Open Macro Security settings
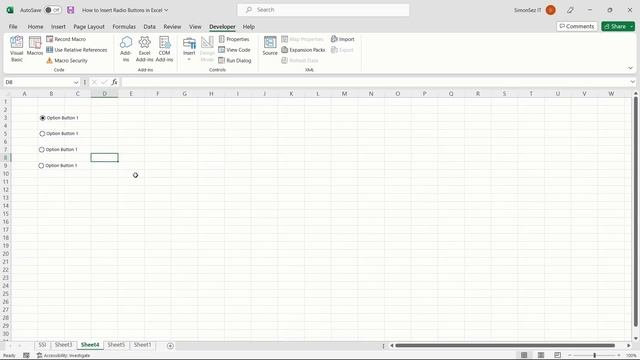Screen dimensions: 640x360 click(x=67, y=60)
